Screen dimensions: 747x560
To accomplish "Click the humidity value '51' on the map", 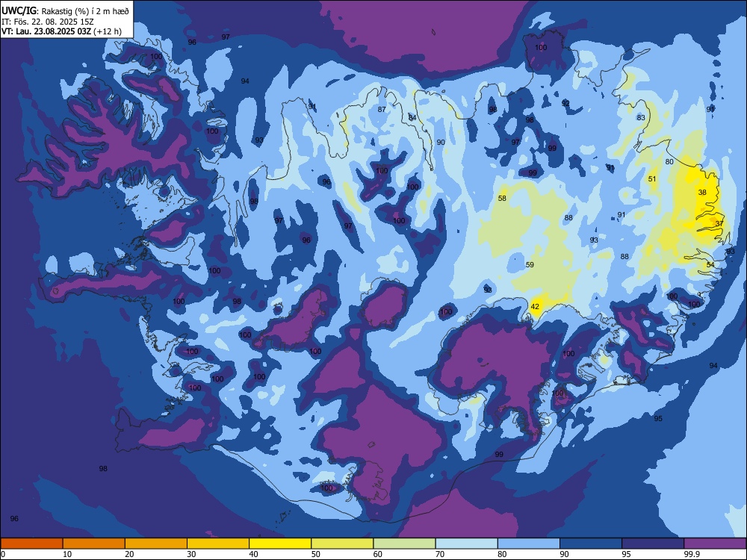I will (x=652, y=179).
